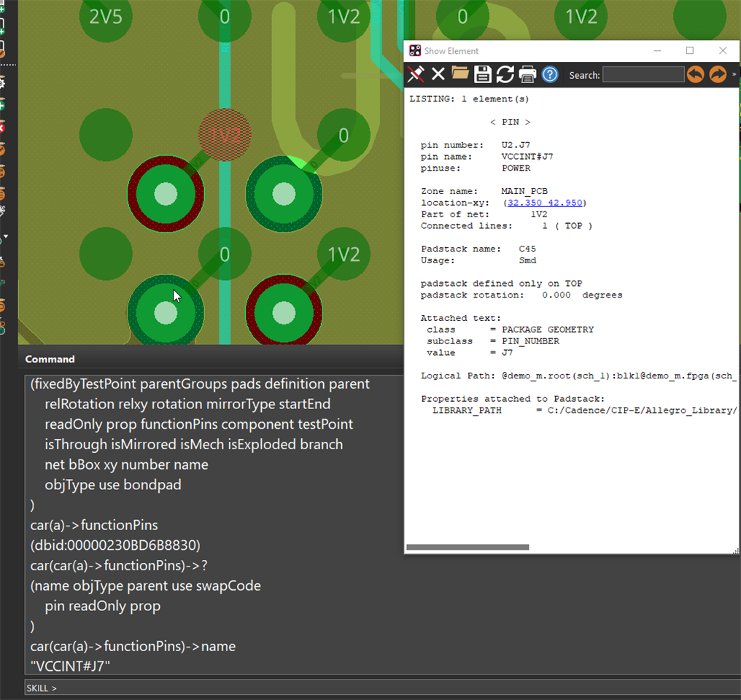Save listing with the floppy disk icon
The image size is (741, 700).
point(483,74)
